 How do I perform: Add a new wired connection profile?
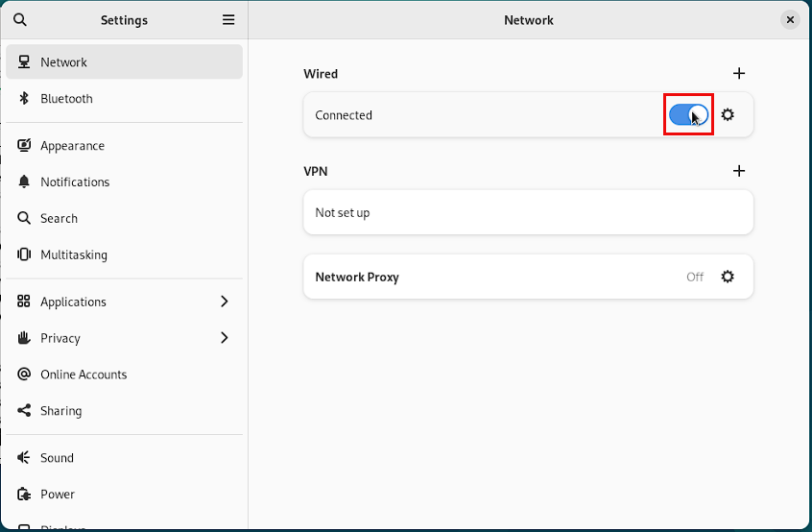(739, 73)
